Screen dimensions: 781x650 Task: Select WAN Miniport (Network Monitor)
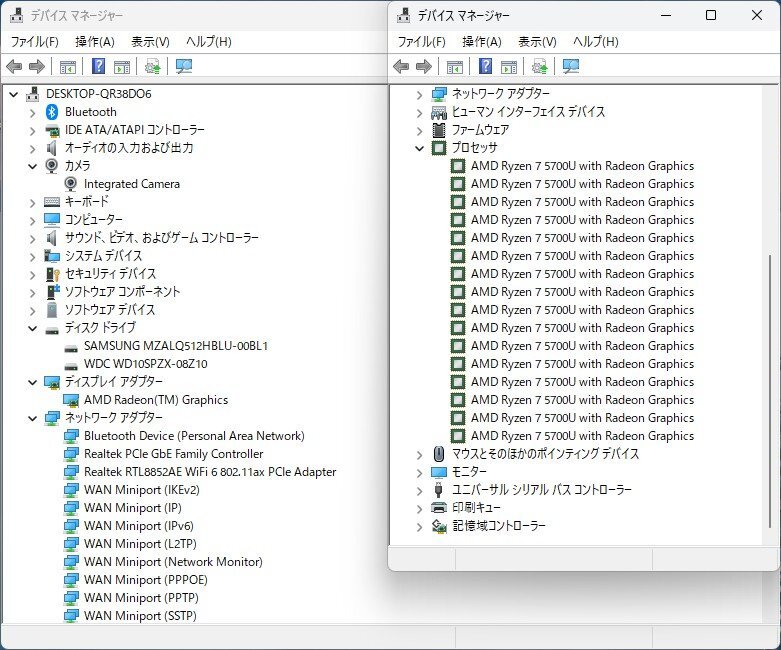pos(173,562)
